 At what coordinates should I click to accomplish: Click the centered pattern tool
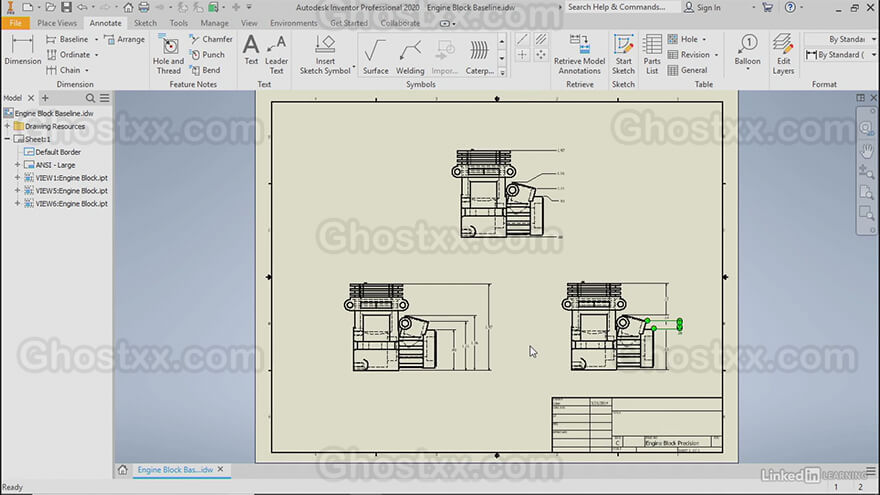(x=541, y=54)
